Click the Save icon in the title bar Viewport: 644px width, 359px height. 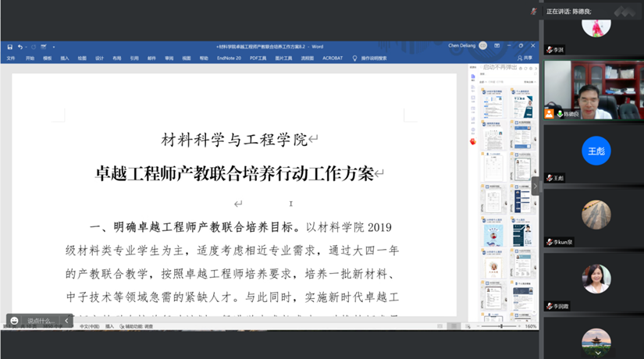pyautogui.click(x=9, y=47)
